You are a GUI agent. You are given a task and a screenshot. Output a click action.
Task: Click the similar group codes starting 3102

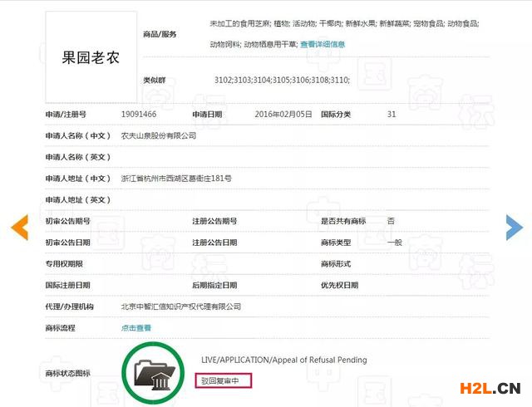[x=281, y=80]
